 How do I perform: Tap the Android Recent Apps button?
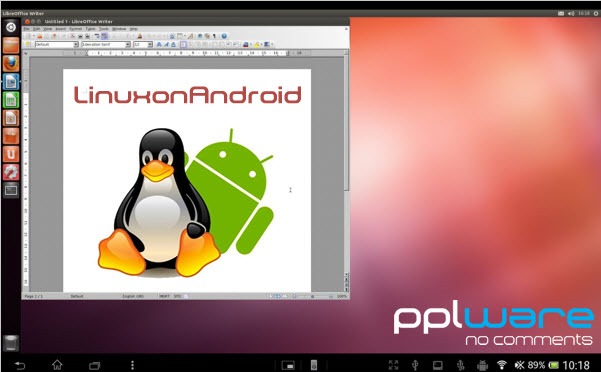point(94,365)
